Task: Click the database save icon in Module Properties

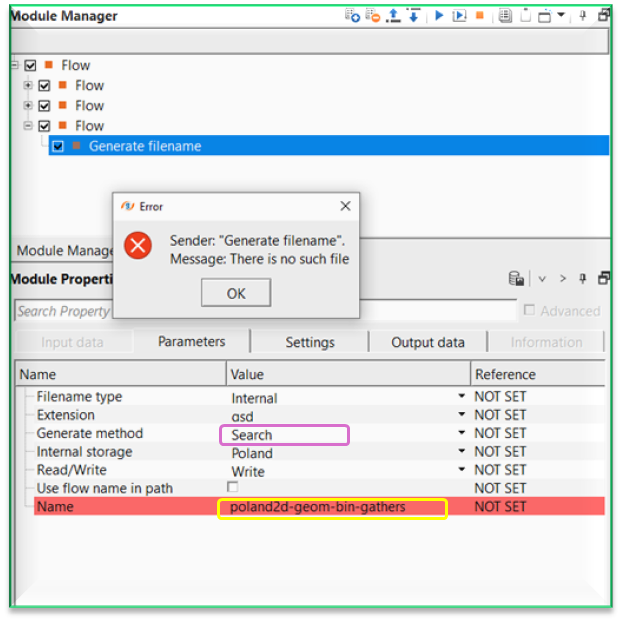Action: point(516,278)
